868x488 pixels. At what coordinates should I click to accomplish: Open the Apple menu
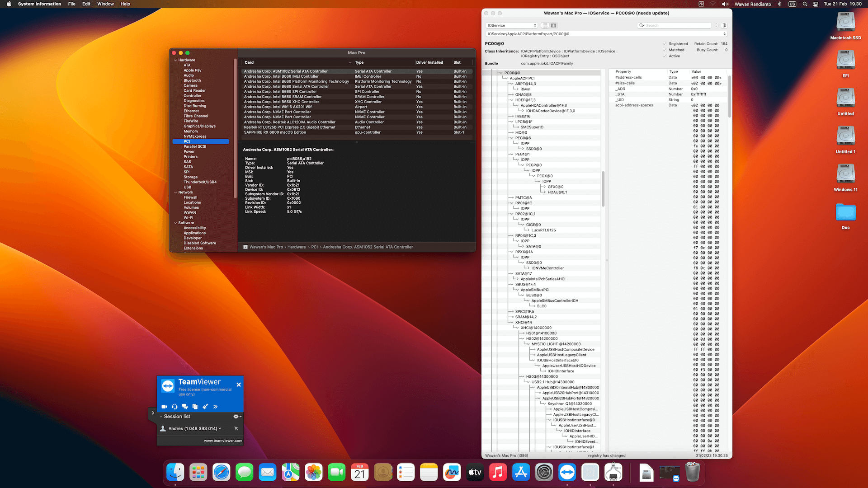[x=9, y=4]
